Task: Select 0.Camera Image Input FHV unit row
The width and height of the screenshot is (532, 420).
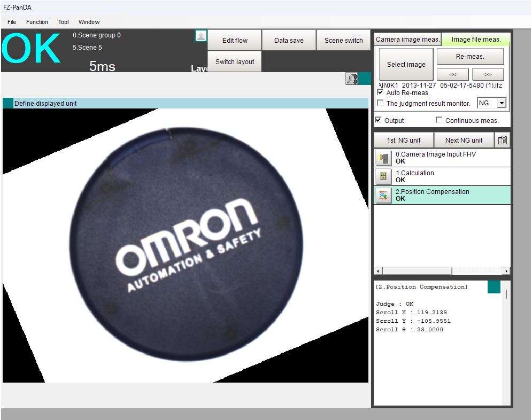Action: 442,158
